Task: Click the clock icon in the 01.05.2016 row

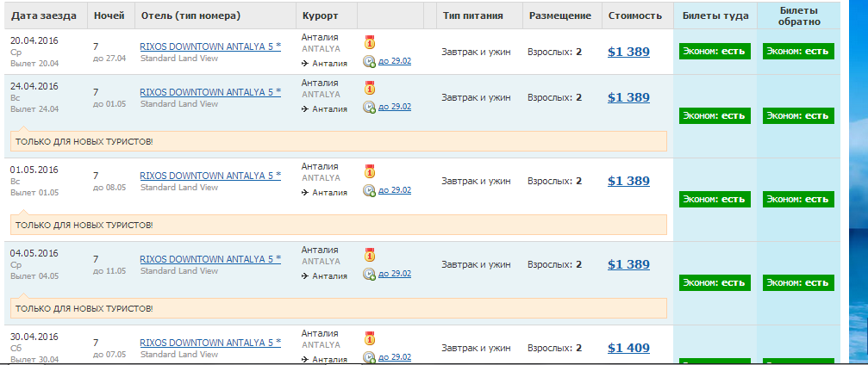Action: tap(369, 189)
